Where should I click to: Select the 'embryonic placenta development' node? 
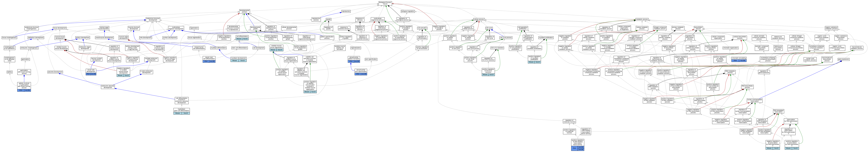point(108,87)
